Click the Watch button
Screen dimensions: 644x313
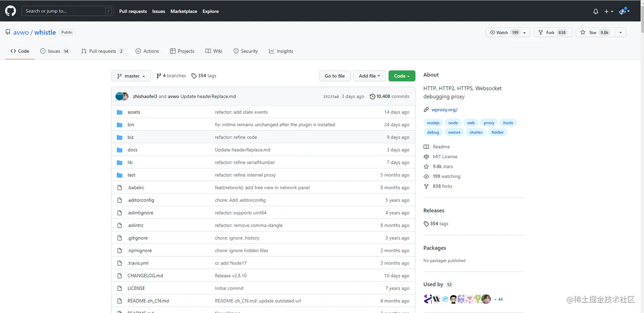(x=504, y=32)
